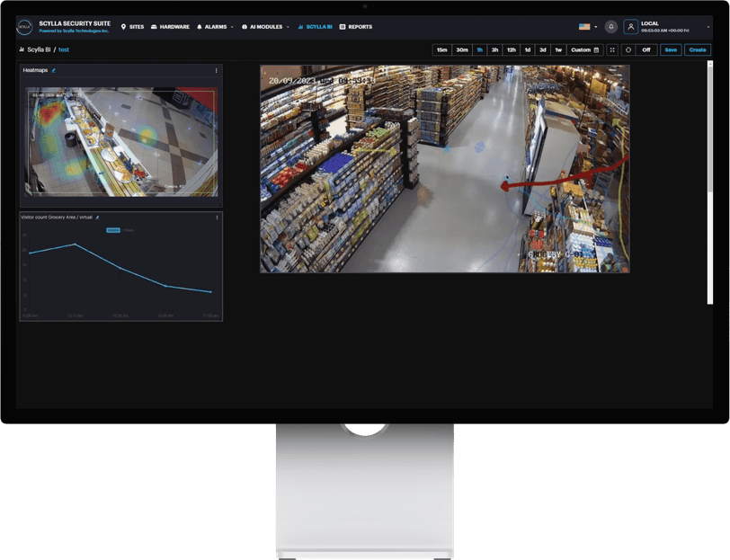Open the refresh interval 'Off' selector

645,49
